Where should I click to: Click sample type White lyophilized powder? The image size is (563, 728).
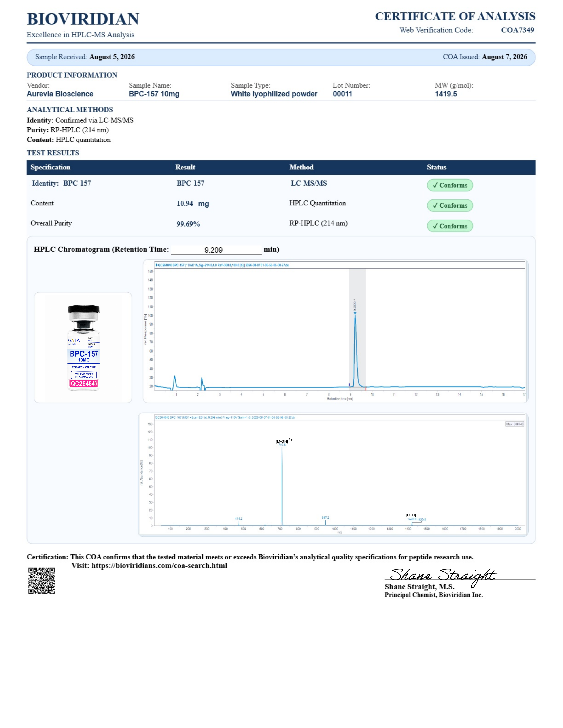(274, 94)
